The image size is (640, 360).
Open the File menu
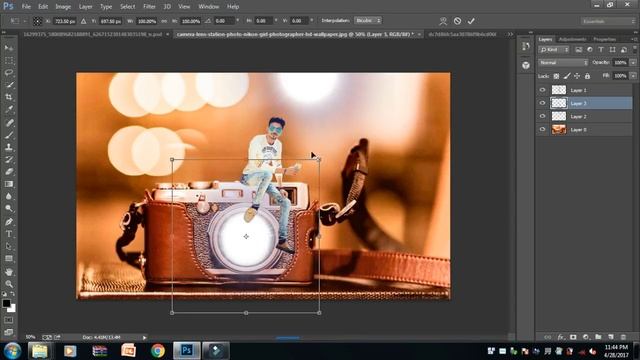pos(26,7)
